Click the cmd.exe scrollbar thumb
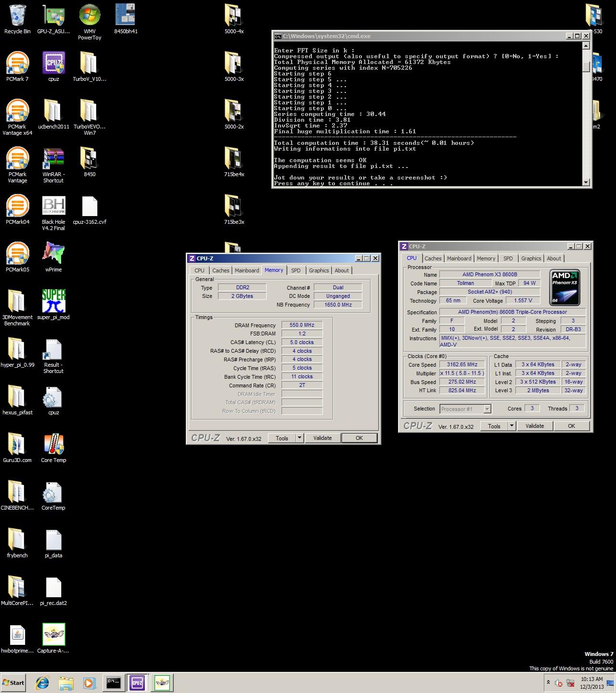The image size is (616, 693). pyautogui.click(x=586, y=66)
